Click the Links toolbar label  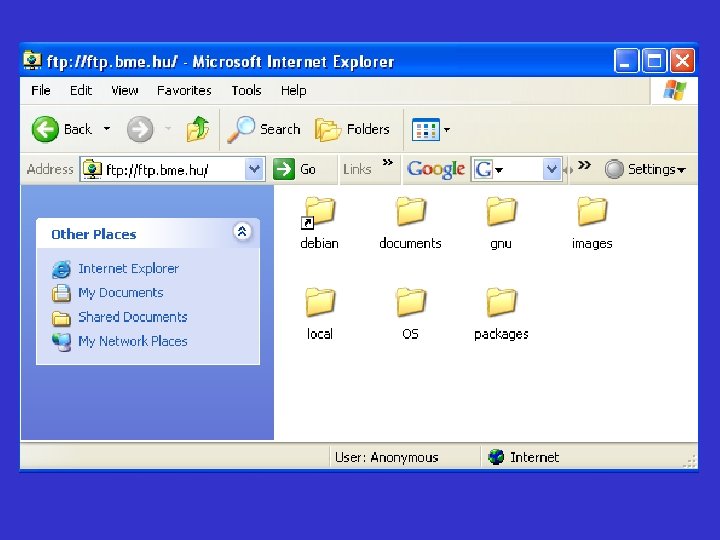(x=357, y=169)
